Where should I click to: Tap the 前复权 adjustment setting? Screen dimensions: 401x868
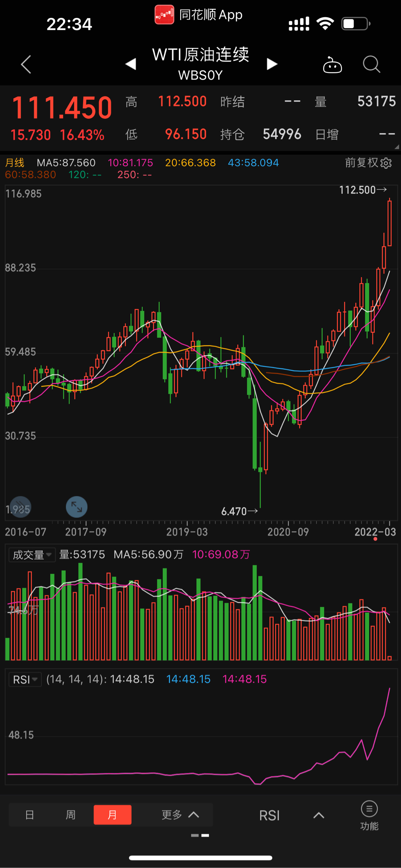tap(361, 163)
